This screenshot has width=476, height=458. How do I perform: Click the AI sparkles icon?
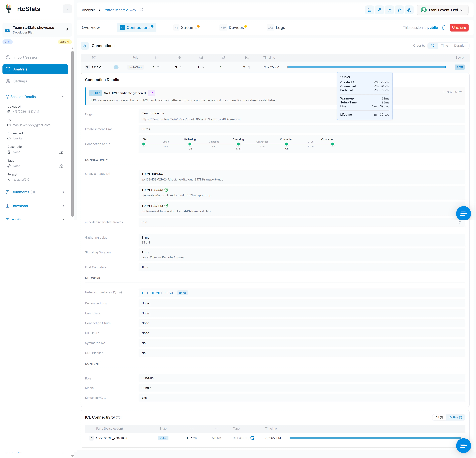tap(399, 10)
